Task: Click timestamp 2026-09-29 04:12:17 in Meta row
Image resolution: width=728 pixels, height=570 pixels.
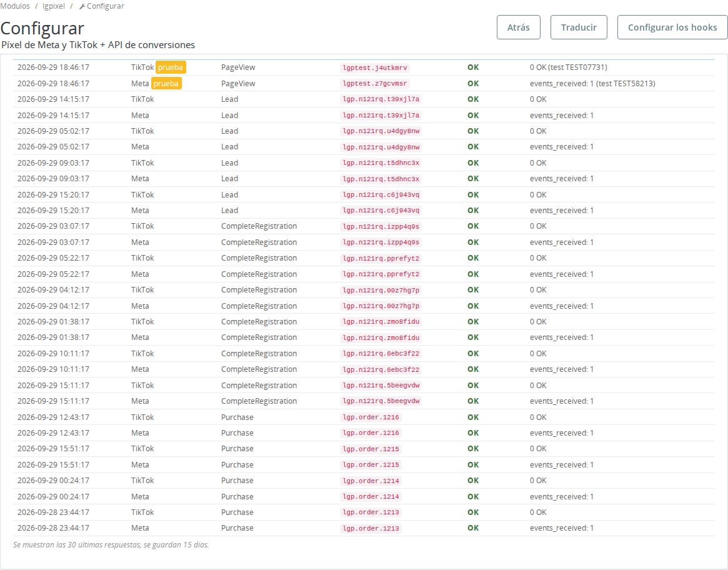Action: click(x=53, y=306)
